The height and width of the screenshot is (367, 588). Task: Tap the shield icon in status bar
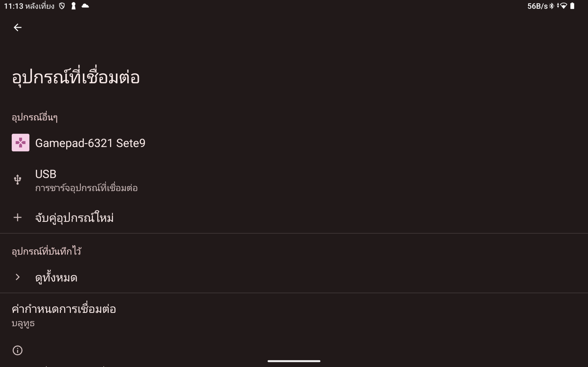pyautogui.click(x=62, y=6)
